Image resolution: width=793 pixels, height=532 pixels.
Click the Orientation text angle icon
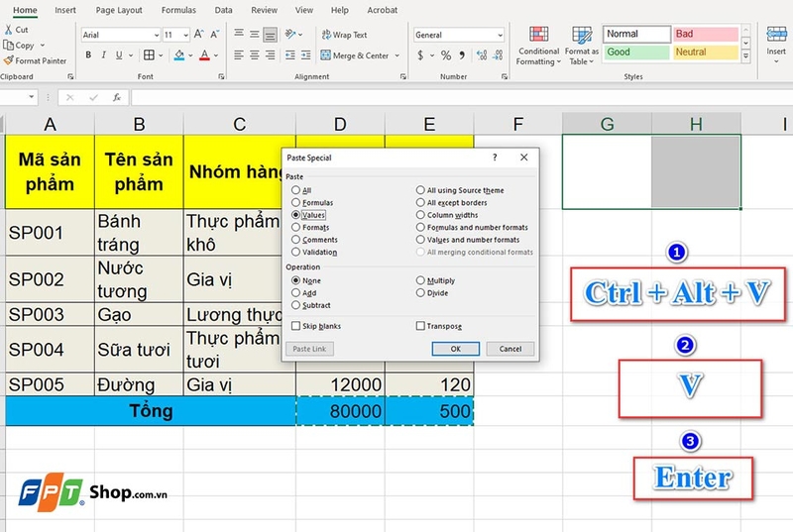(290, 34)
